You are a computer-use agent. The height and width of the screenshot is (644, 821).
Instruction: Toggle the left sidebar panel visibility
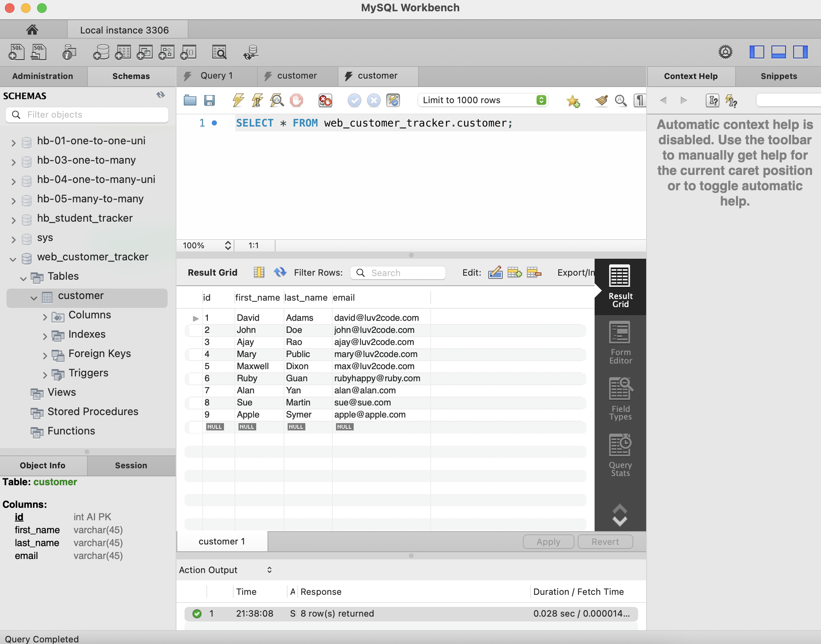pos(757,52)
